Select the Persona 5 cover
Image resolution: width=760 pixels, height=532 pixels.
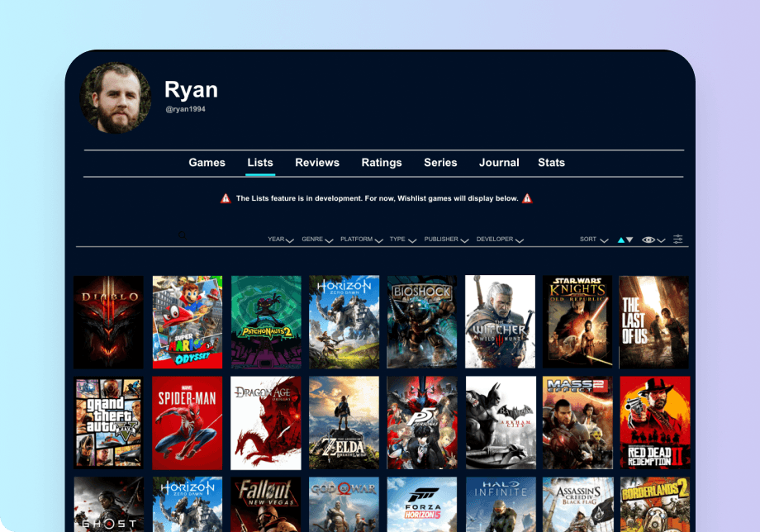click(x=421, y=423)
